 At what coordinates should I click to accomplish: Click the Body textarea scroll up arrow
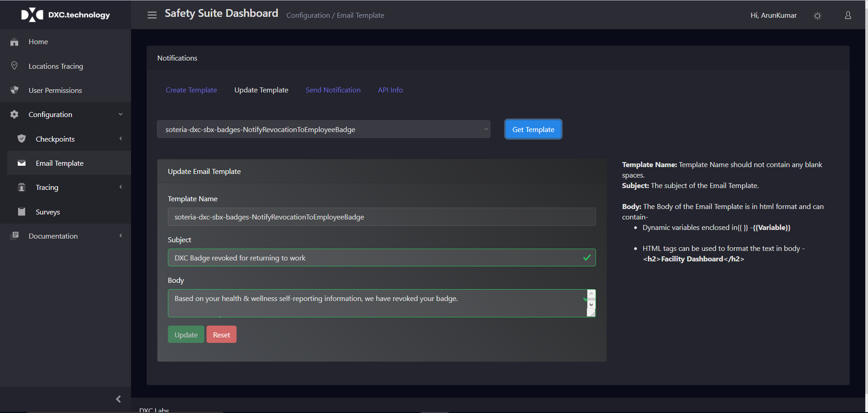click(x=591, y=294)
